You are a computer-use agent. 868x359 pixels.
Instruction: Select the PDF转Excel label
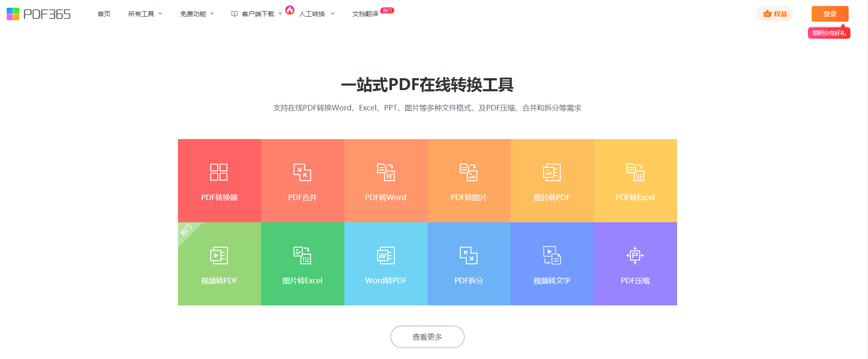tap(635, 197)
